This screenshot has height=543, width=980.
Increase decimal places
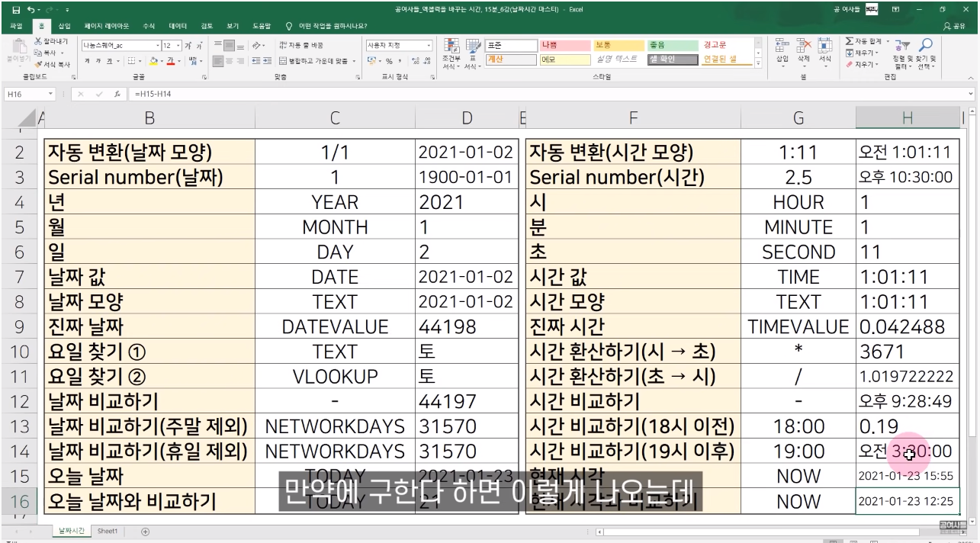414,61
